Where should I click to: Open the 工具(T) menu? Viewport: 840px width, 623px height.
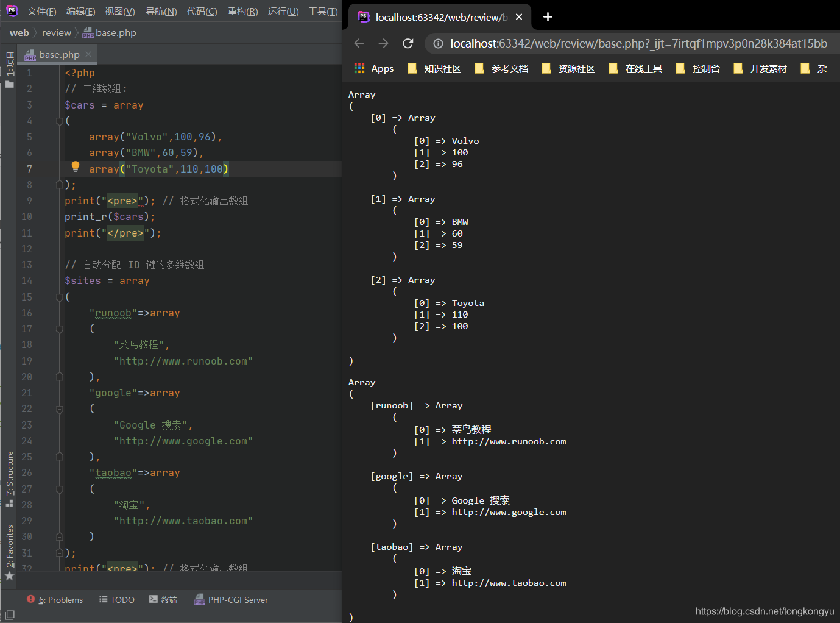[x=323, y=12]
